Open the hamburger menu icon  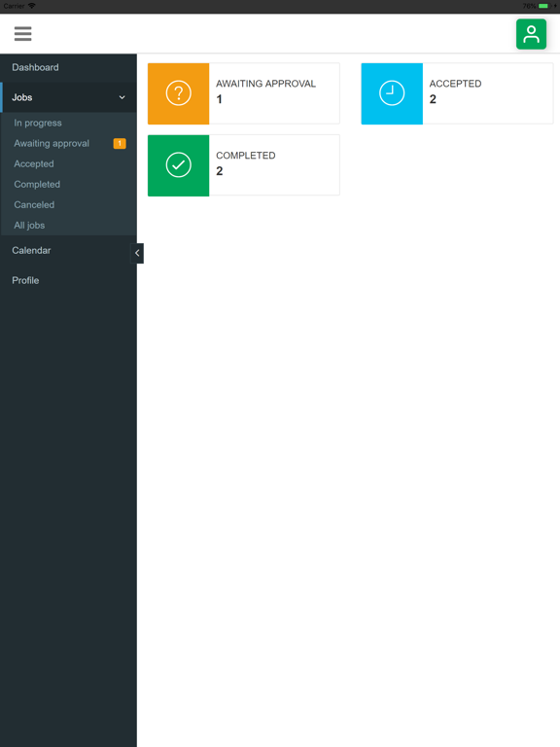point(23,34)
